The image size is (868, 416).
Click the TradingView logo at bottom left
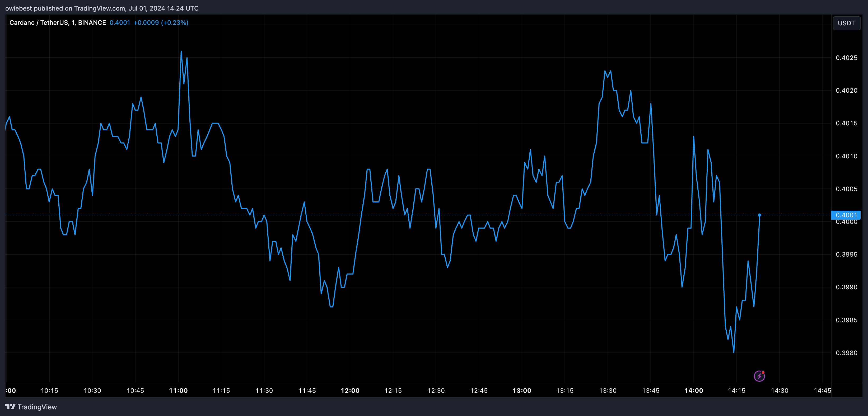coord(31,407)
